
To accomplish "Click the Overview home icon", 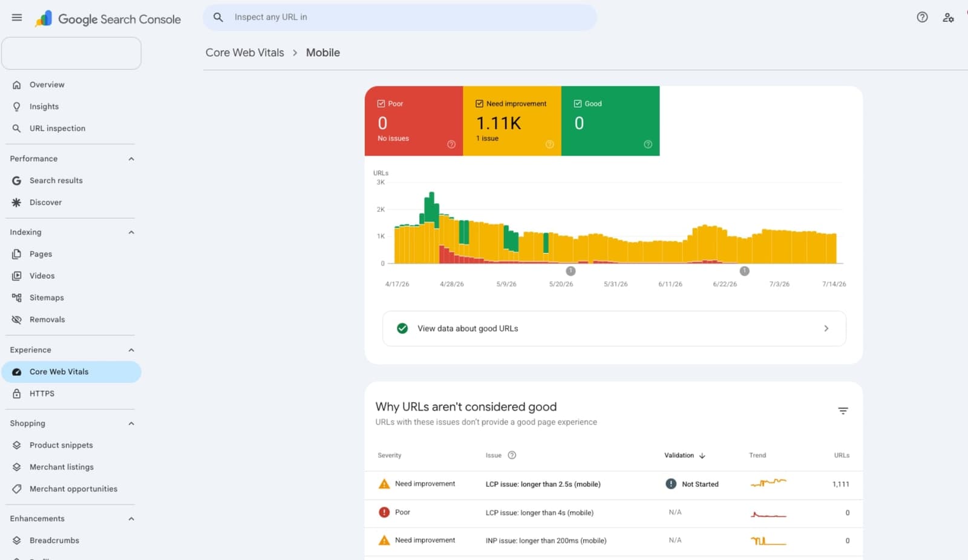I will (x=17, y=85).
